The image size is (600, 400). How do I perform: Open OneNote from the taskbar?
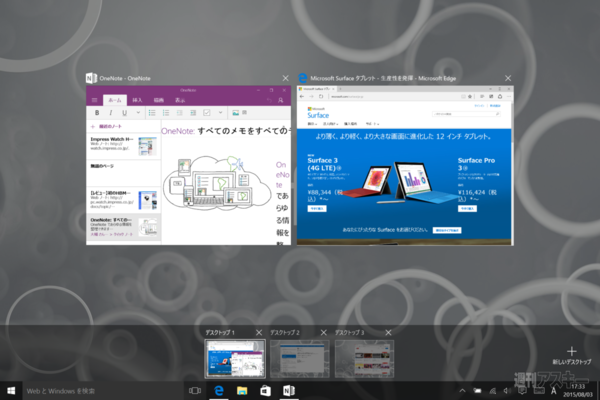pos(289,390)
